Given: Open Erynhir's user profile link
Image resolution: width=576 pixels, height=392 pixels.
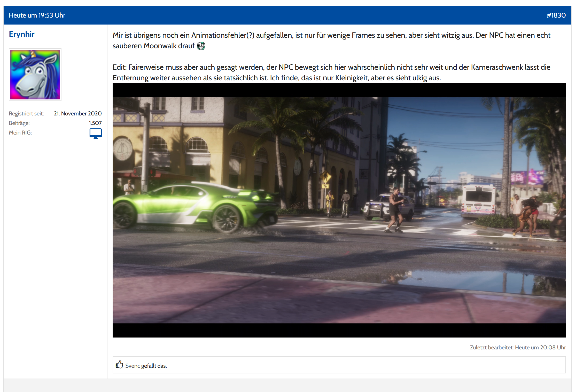Looking at the screenshot, I should [x=22, y=34].
